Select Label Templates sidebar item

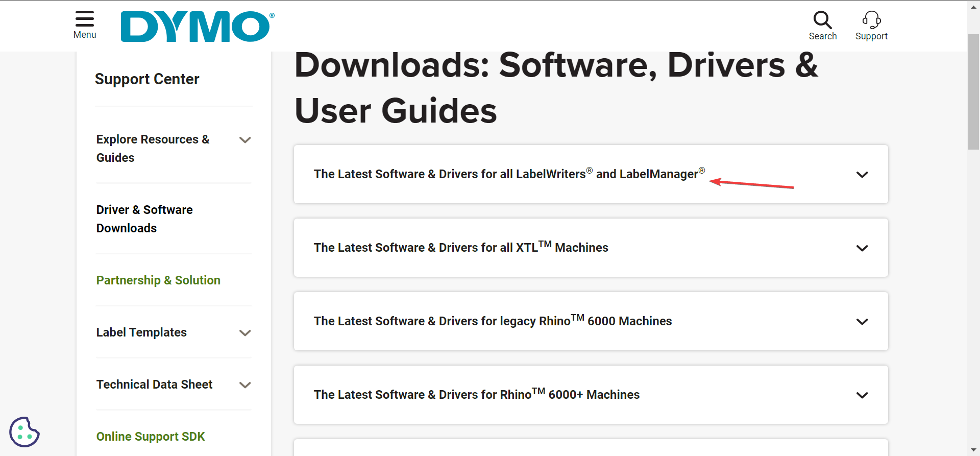(x=141, y=332)
